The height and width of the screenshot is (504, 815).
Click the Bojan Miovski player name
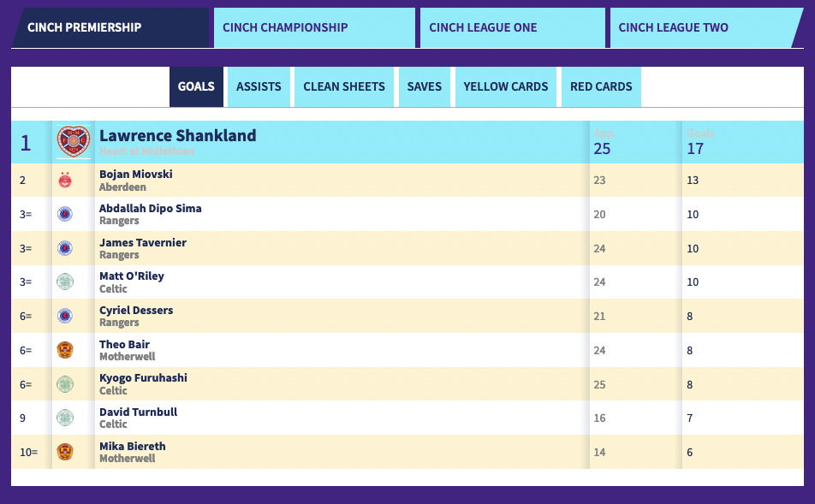[135, 174]
